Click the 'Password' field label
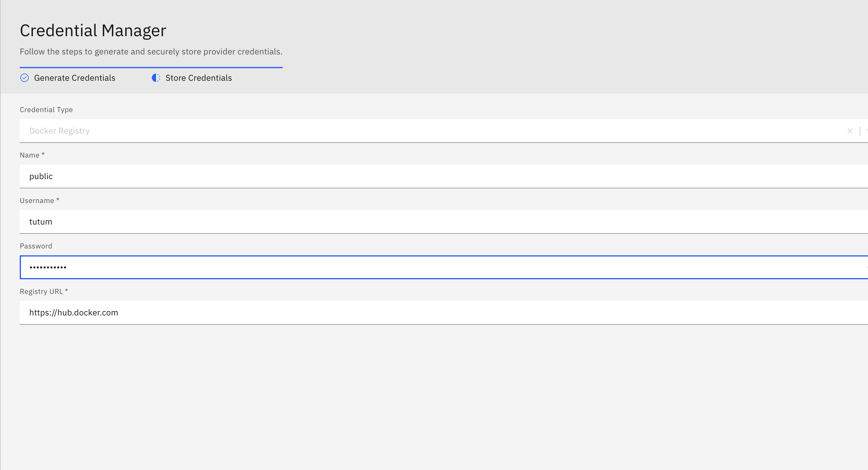This screenshot has width=868, height=470. [x=36, y=246]
